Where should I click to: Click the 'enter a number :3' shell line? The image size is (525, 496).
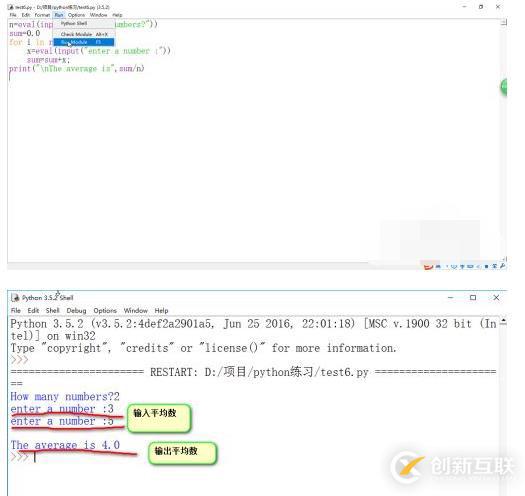[62, 409]
